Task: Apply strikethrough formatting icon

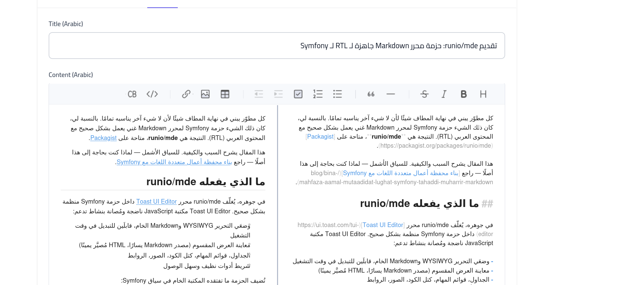Action: (x=424, y=94)
